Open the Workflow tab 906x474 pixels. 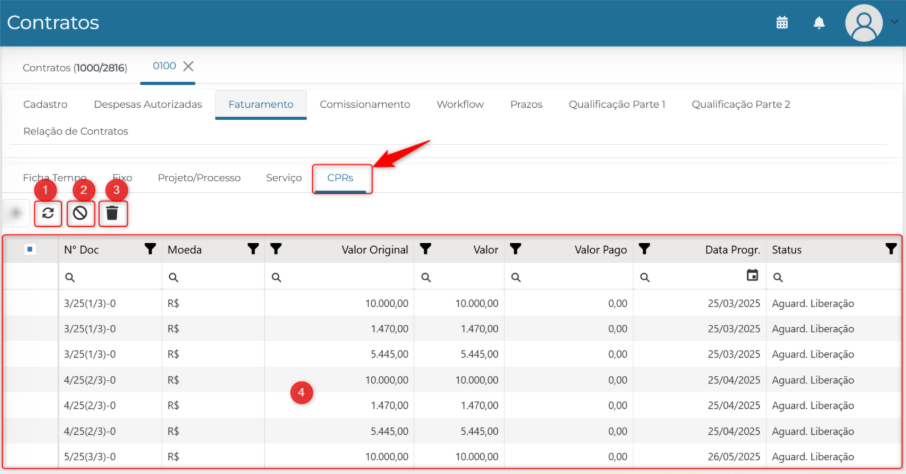pyautogui.click(x=460, y=105)
